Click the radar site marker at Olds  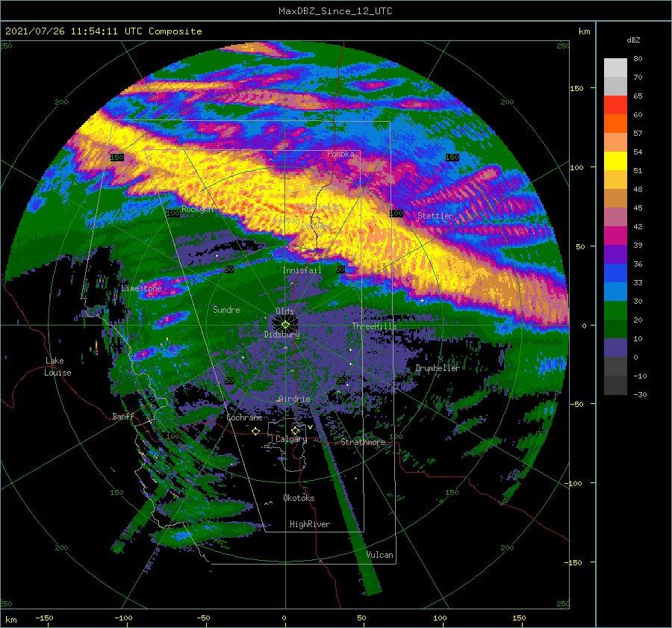click(x=285, y=325)
